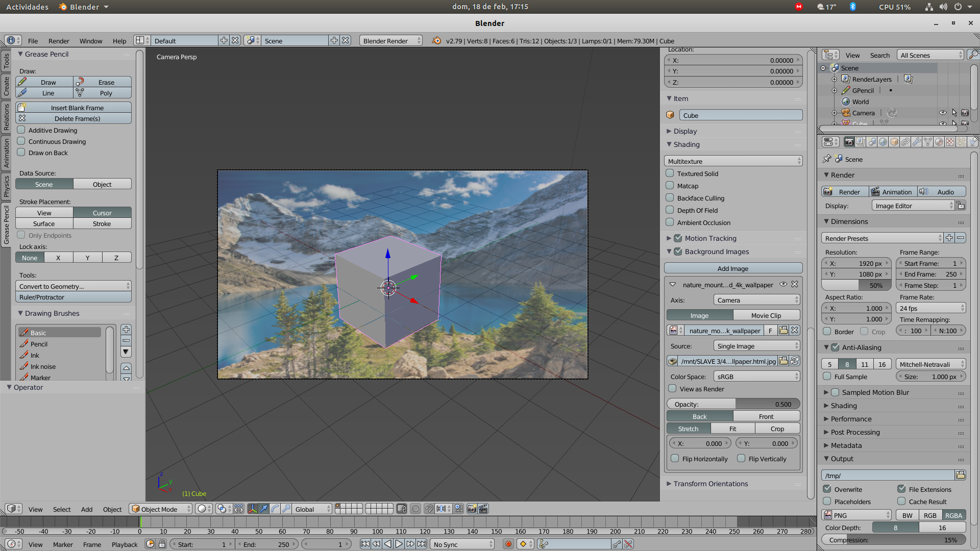Open the Object Mode selector
The width and height of the screenshot is (980, 551).
coord(161,509)
